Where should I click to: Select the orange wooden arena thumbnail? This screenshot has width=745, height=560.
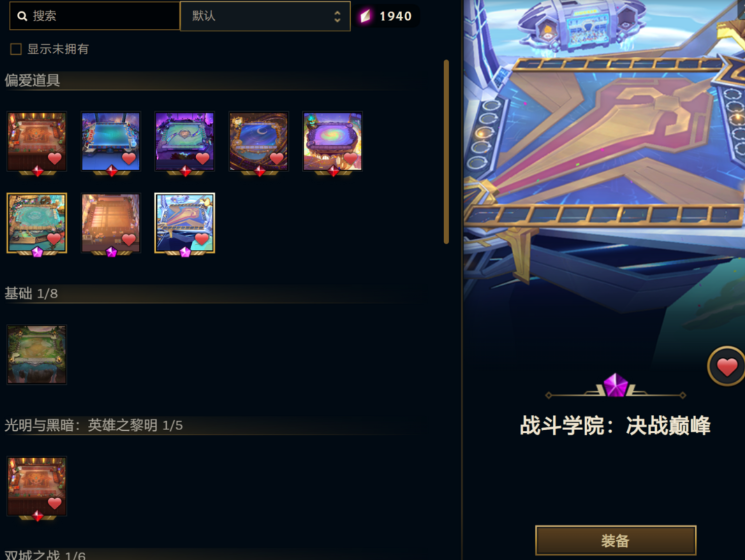[111, 222]
